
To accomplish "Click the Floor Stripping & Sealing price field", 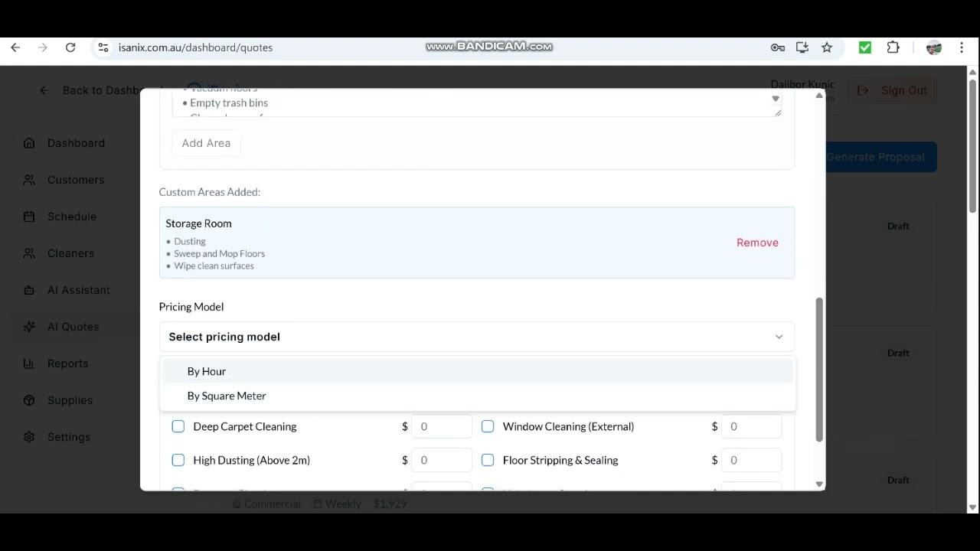I will (x=751, y=460).
